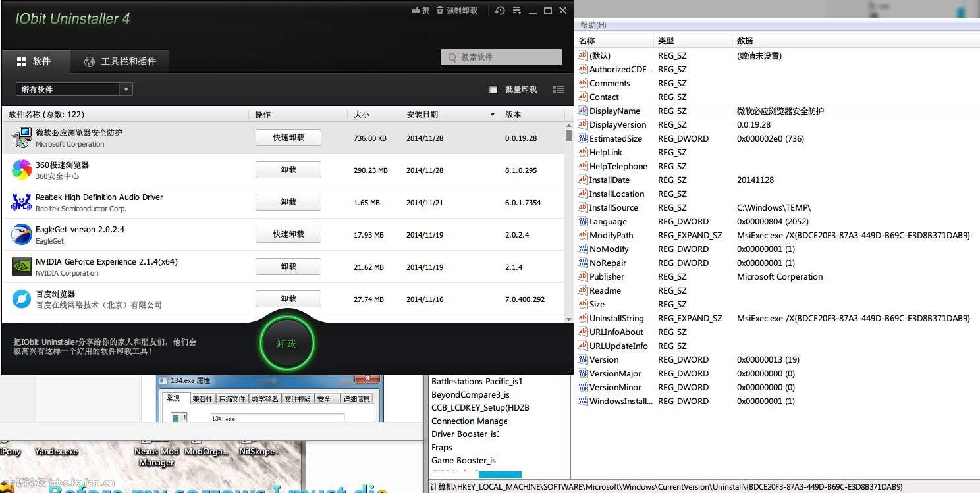
Task: Open the uninstall history clock icon
Action: point(500,11)
